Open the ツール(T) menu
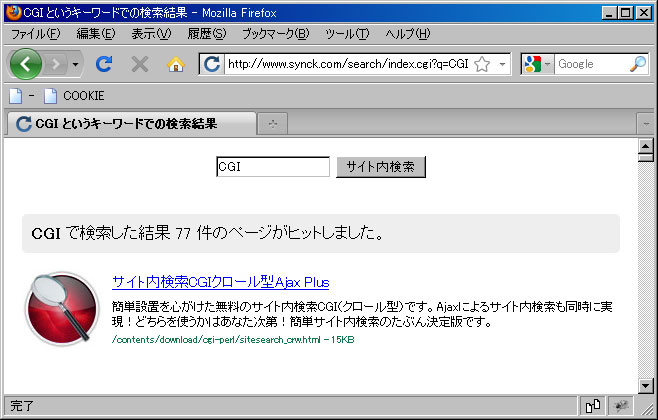The image size is (658, 420). [x=347, y=34]
